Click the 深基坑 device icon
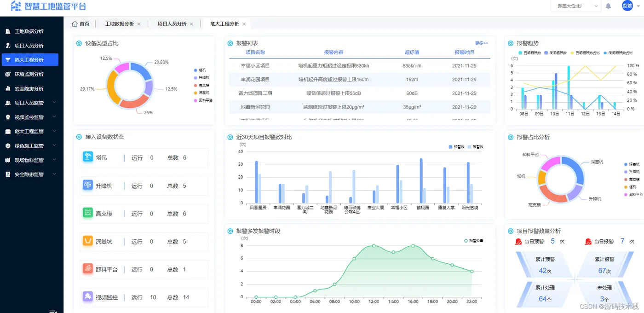 click(88, 241)
